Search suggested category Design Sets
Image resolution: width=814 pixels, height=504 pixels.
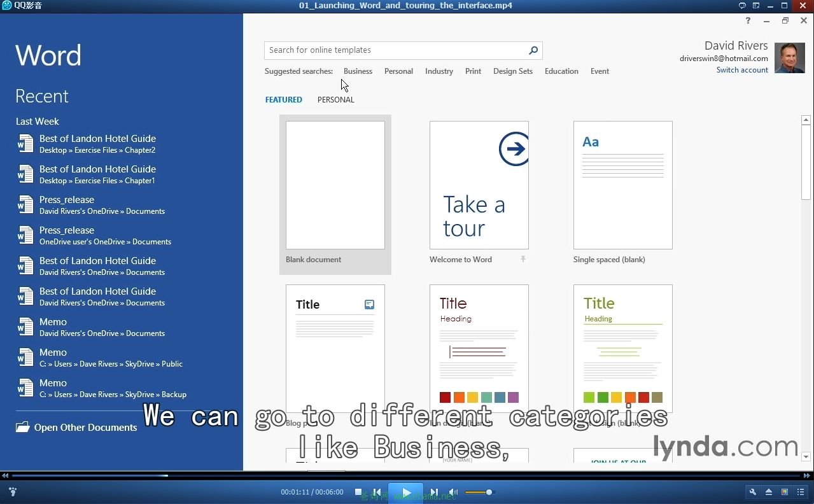[513, 71]
